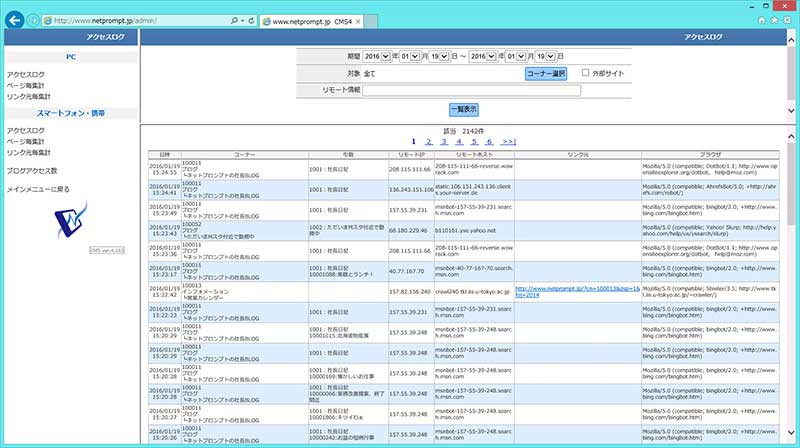Image resolution: width=800 pixels, height=448 pixels.
Task: Click results pane vertical scrollbar thumb
Action: (791, 184)
